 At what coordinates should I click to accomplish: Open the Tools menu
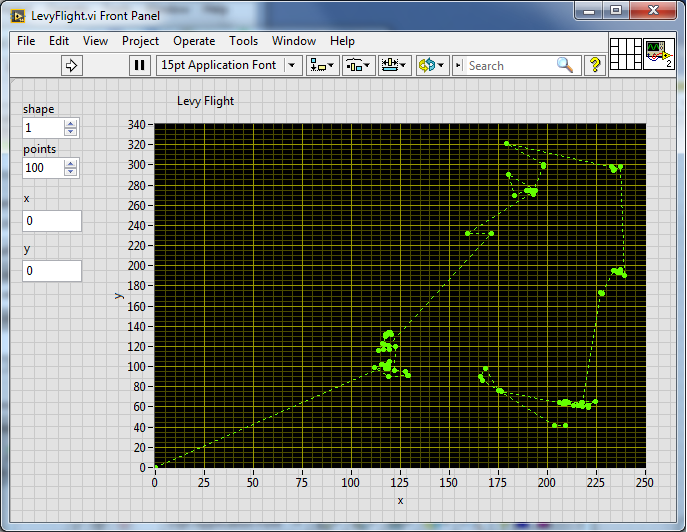pyautogui.click(x=243, y=41)
